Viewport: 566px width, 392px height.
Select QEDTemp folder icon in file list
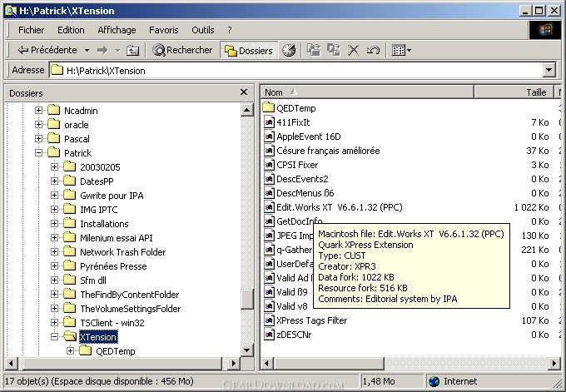269,107
